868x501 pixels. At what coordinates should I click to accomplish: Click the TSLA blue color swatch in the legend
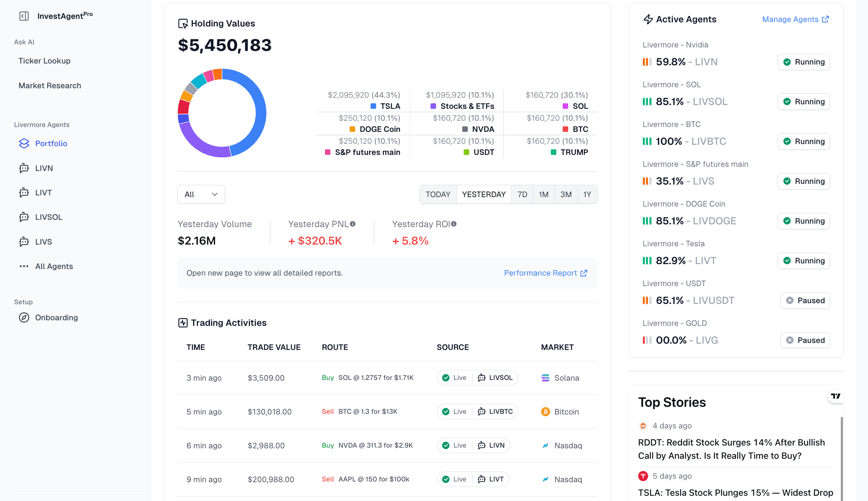point(373,106)
